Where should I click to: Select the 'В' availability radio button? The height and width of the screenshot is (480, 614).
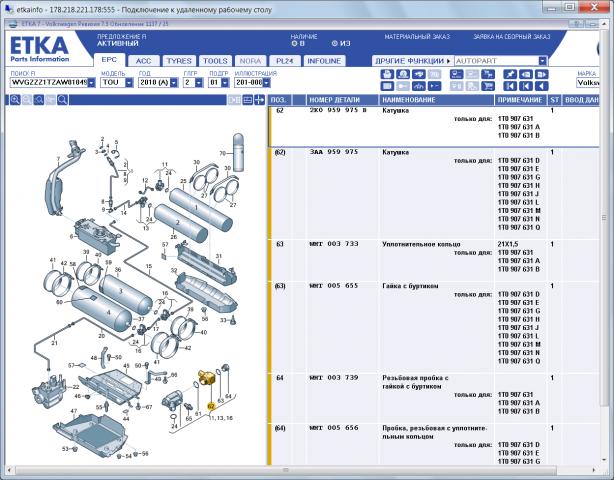(294, 44)
